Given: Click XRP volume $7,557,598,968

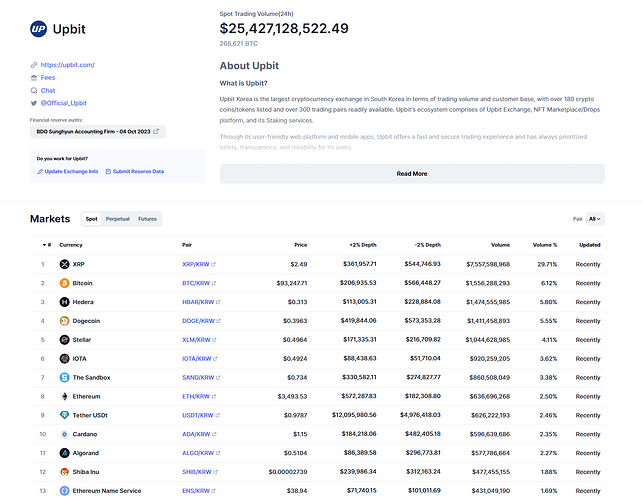Looking at the screenshot, I should (x=488, y=264).
